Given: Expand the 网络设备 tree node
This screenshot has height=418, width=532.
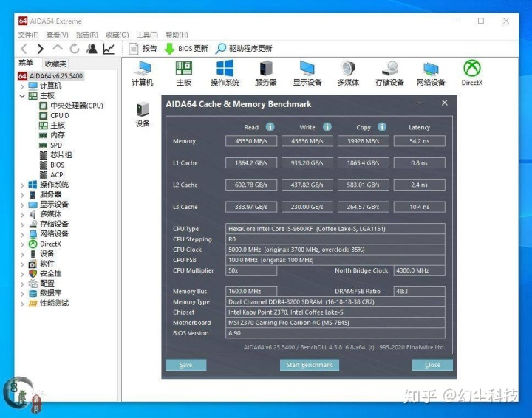Looking at the screenshot, I should (22, 234).
